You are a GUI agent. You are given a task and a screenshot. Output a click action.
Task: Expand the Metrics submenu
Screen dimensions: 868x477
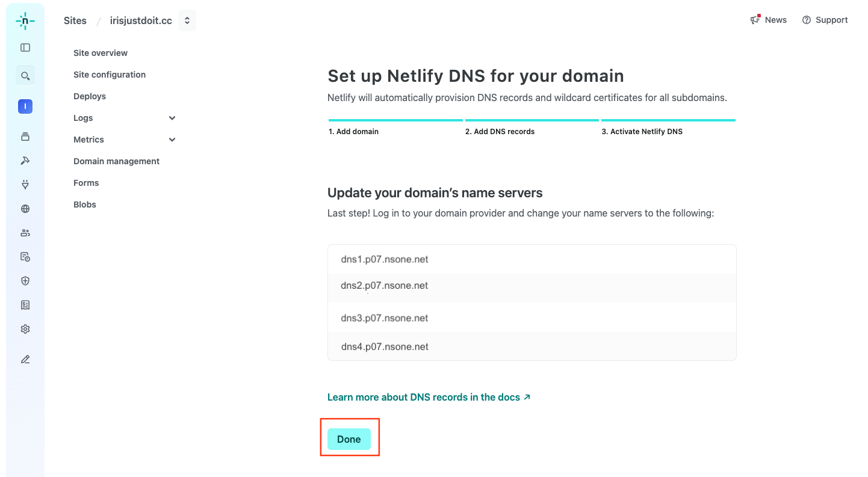click(x=172, y=140)
